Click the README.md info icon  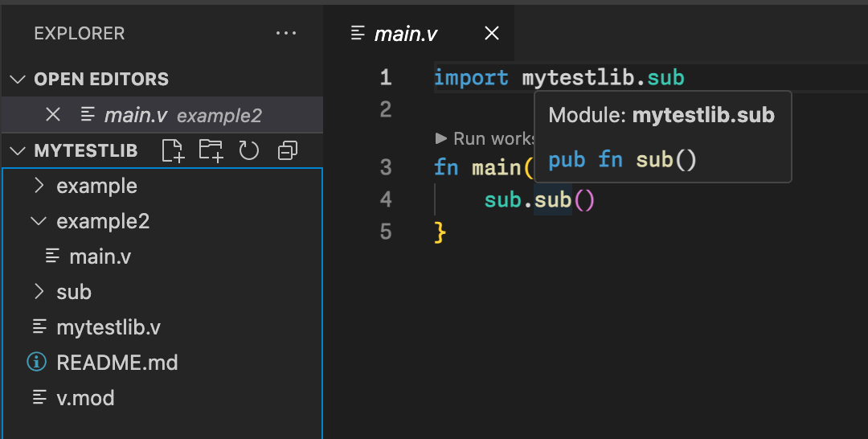pos(37,363)
